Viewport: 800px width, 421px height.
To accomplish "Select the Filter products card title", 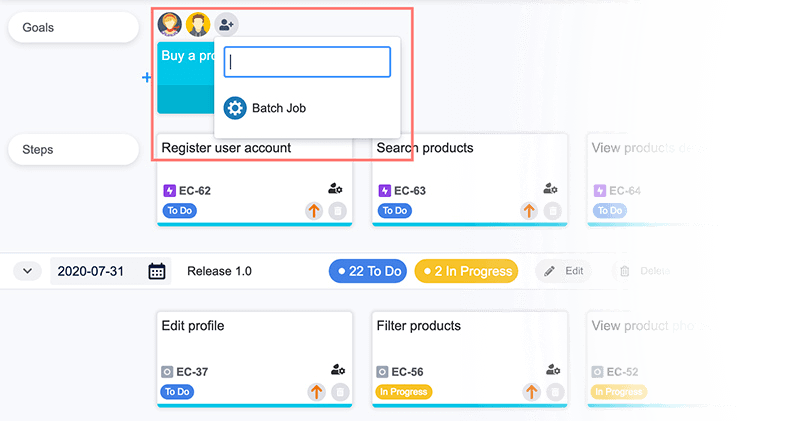I will [418, 326].
